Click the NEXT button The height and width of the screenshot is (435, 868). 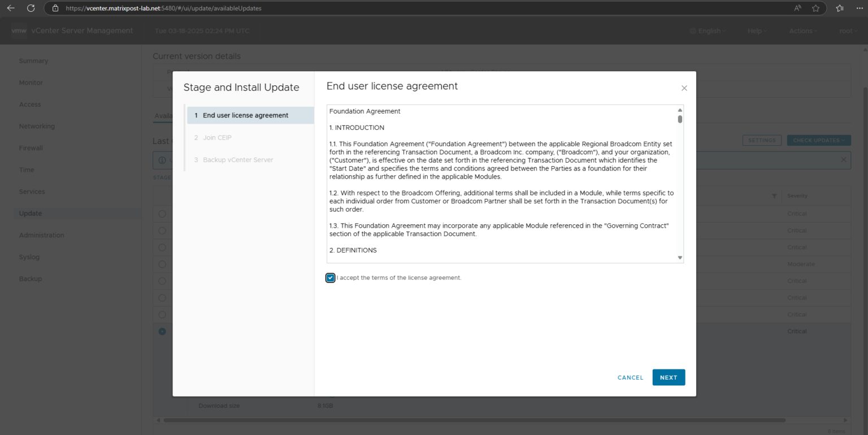[669, 377]
